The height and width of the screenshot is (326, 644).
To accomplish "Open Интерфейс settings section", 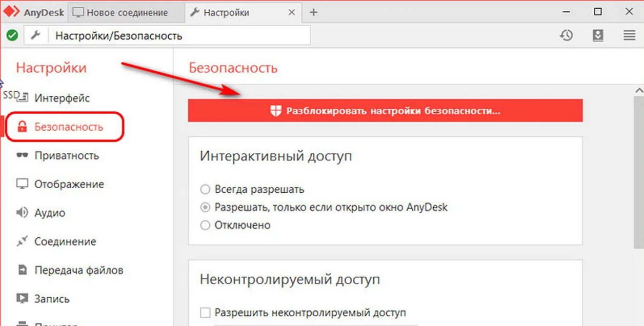I will click(62, 98).
